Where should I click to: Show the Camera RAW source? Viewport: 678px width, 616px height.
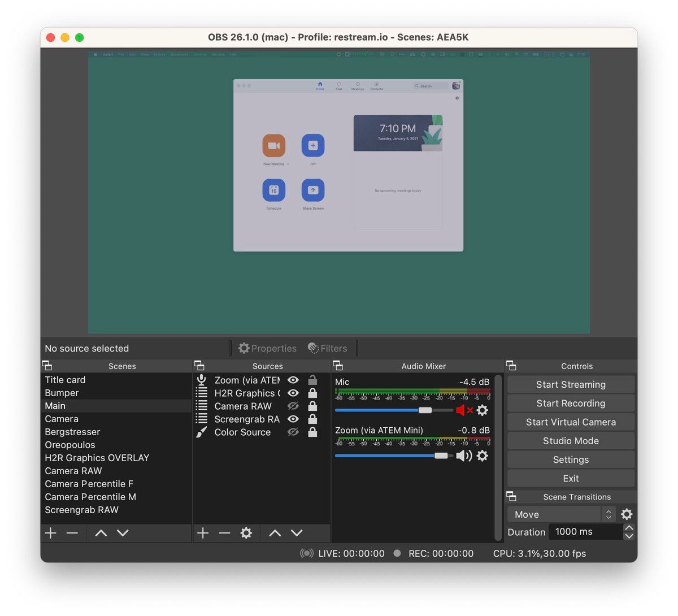(x=293, y=406)
